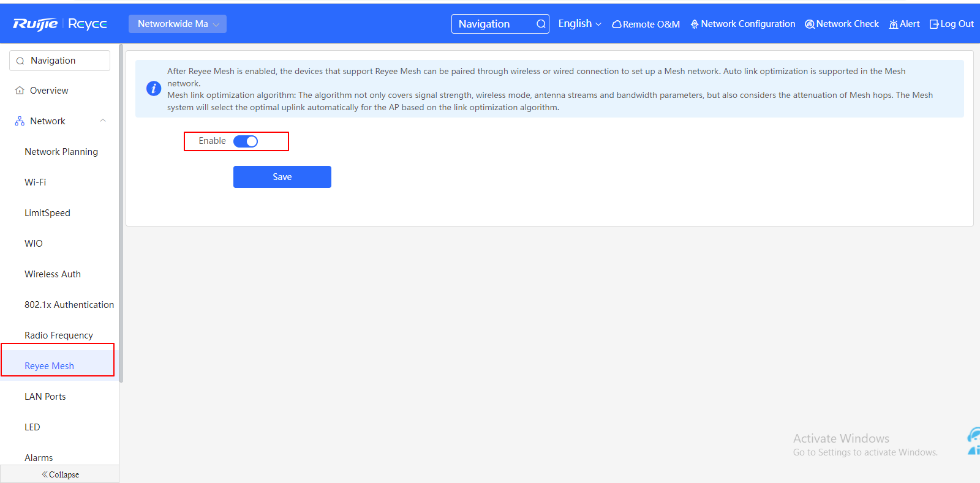Click the sidebar vertical scrollbar
This screenshot has height=483, width=980.
(121, 213)
